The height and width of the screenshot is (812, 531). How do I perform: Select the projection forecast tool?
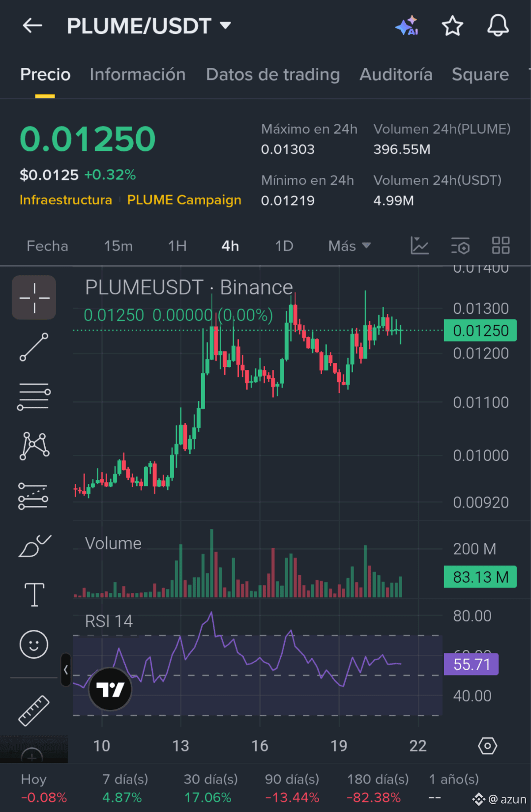tap(33, 496)
